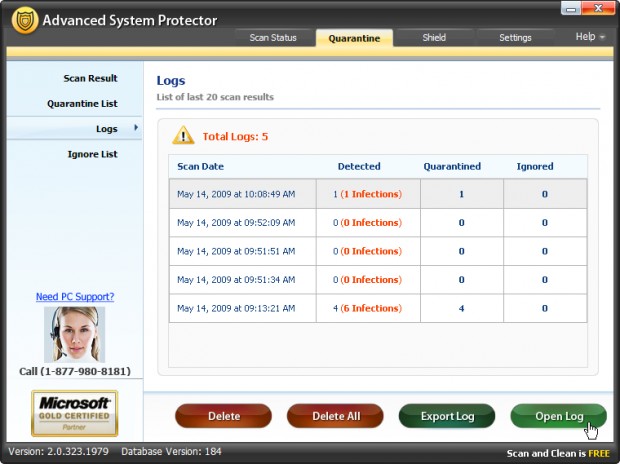Open Scan Result in the sidebar
This screenshot has height=464, width=620.
91,78
